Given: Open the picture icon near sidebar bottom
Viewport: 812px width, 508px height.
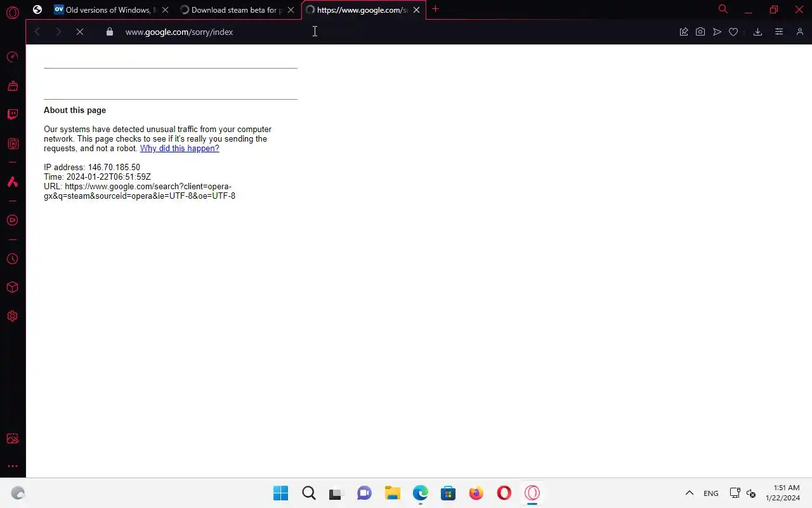Looking at the screenshot, I should 12,439.
